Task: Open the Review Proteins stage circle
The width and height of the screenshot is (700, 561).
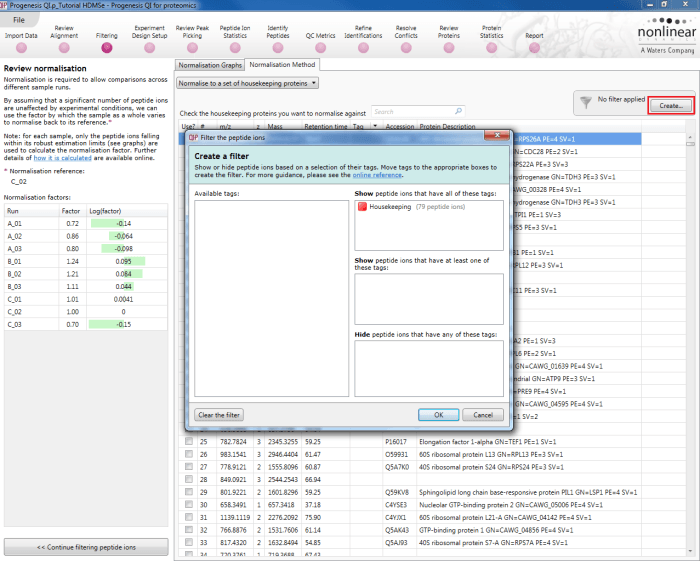Action: pyautogui.click(x=449, y=48)
